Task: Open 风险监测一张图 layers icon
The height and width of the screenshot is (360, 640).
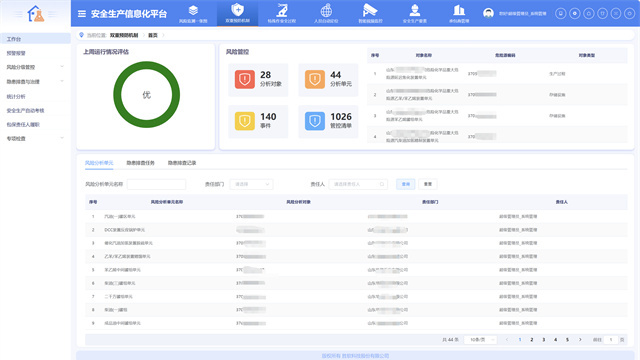Action: [193, 10]
